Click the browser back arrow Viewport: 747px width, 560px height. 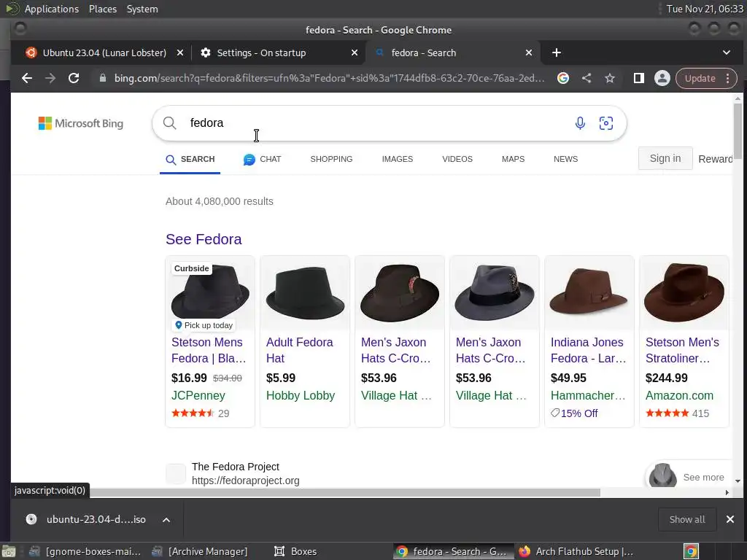click(27, 78)
